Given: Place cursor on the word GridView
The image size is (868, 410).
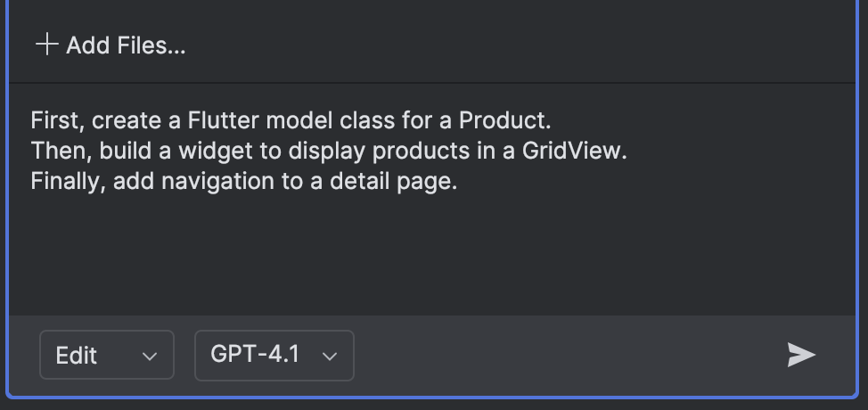Looking at the screenshot, I should 574,151.
